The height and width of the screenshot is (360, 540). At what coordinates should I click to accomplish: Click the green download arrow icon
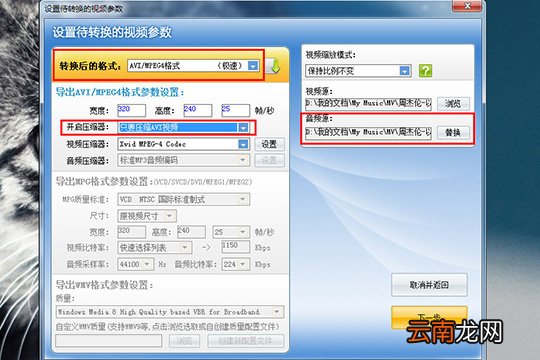[274, 66]
